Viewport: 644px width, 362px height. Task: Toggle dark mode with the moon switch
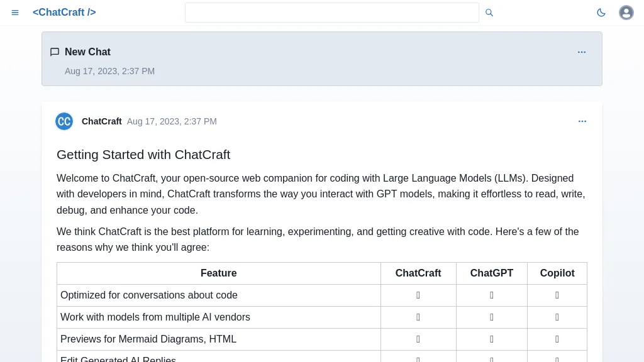coord(601,13)
